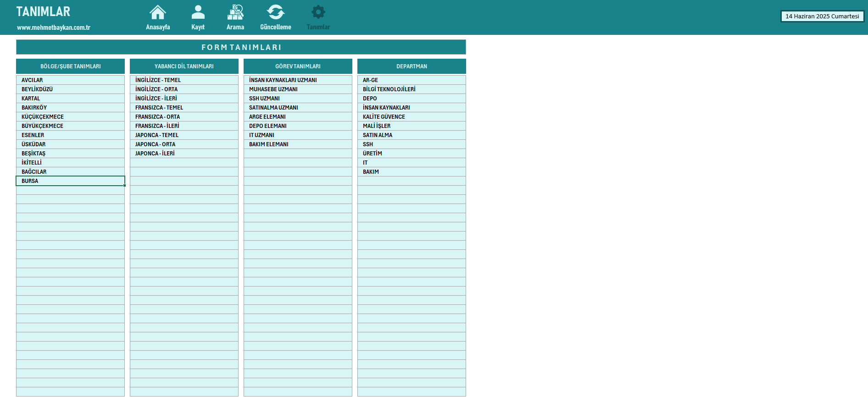Select the ÜSKÜDAR cell

(70, 144)
